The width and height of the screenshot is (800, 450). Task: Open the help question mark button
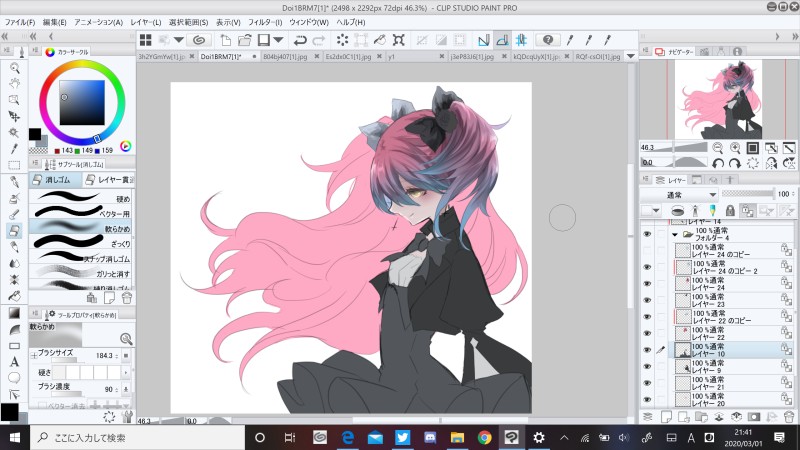click(x=548, y=40)
